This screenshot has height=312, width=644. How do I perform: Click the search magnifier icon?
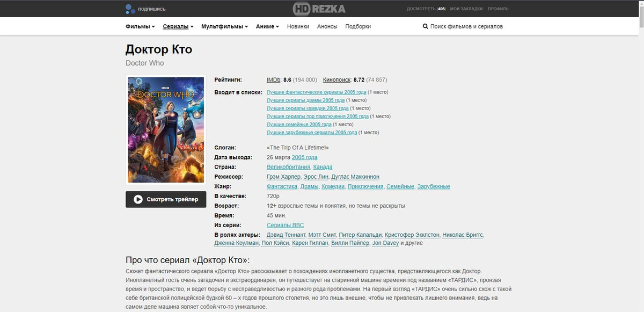click(426, 26)
